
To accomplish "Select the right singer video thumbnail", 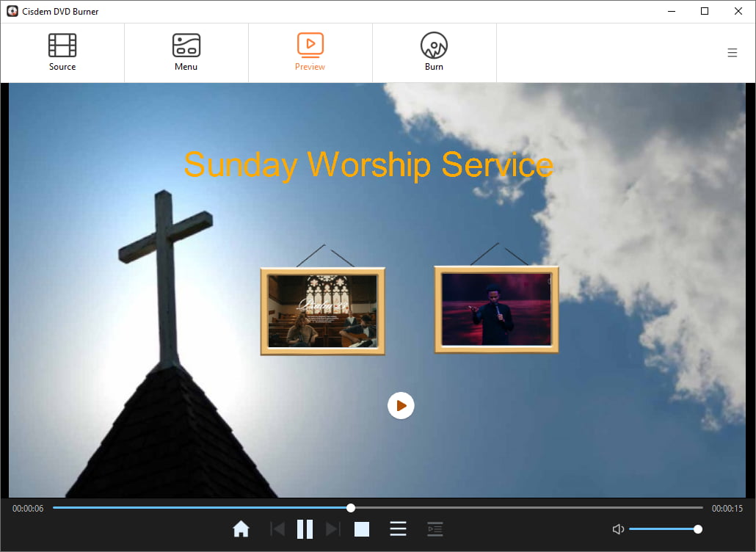I will [496, 309].
